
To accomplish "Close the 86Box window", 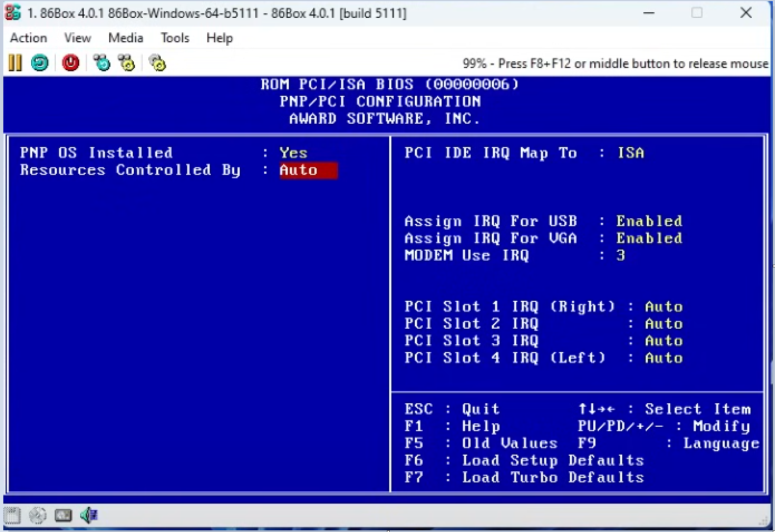I will 746,12.
